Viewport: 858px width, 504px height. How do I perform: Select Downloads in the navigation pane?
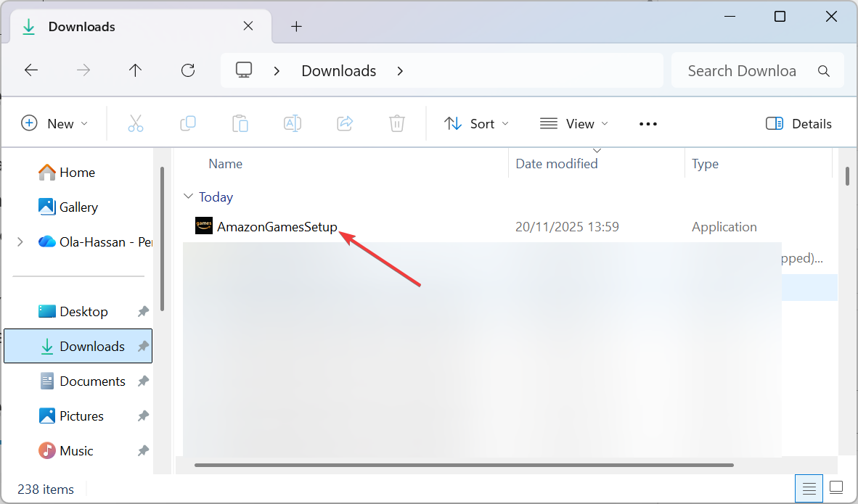click(78, 346)
